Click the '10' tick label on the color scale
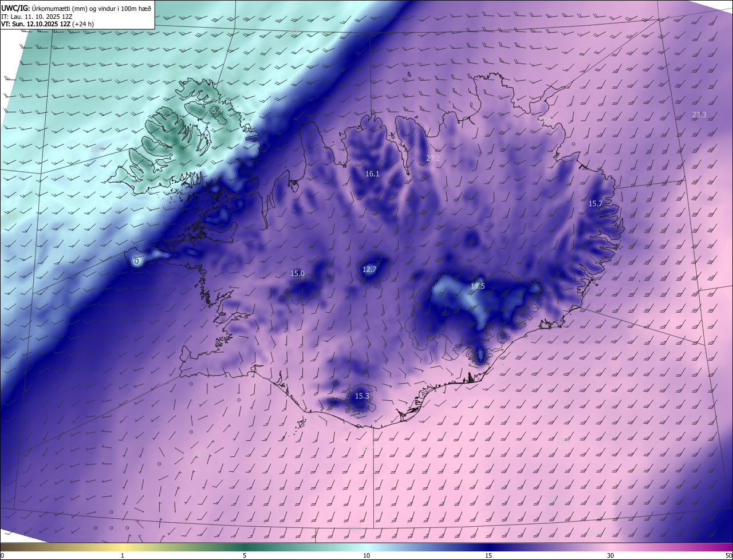The height and width of the screenshot is (560, 733). [x=366, y=556]
